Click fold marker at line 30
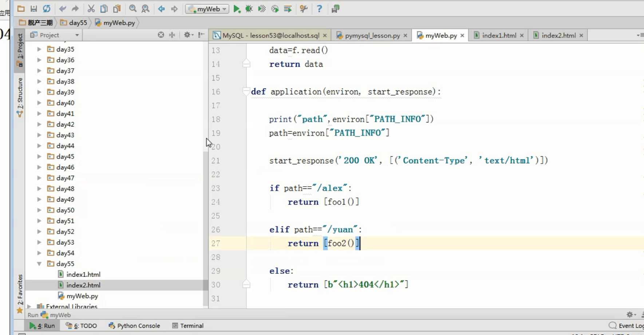Screen dimensions: 644x335 click(246, 284)
